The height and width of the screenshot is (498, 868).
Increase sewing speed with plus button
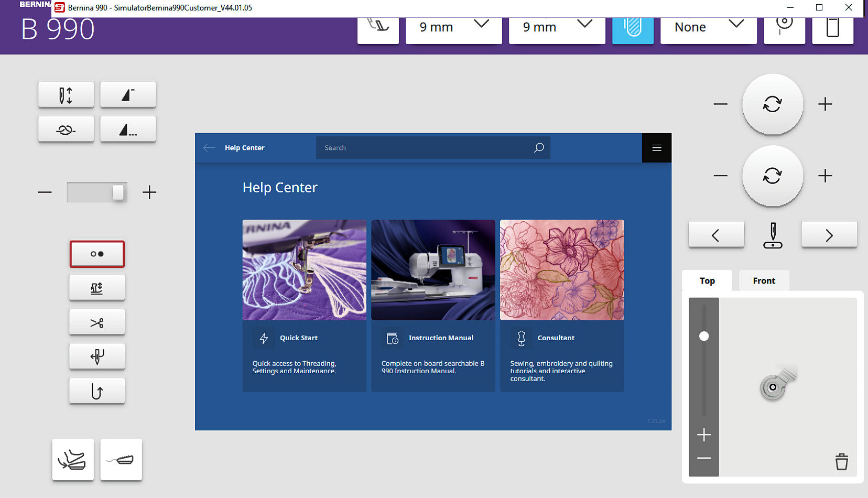(149, 192)
